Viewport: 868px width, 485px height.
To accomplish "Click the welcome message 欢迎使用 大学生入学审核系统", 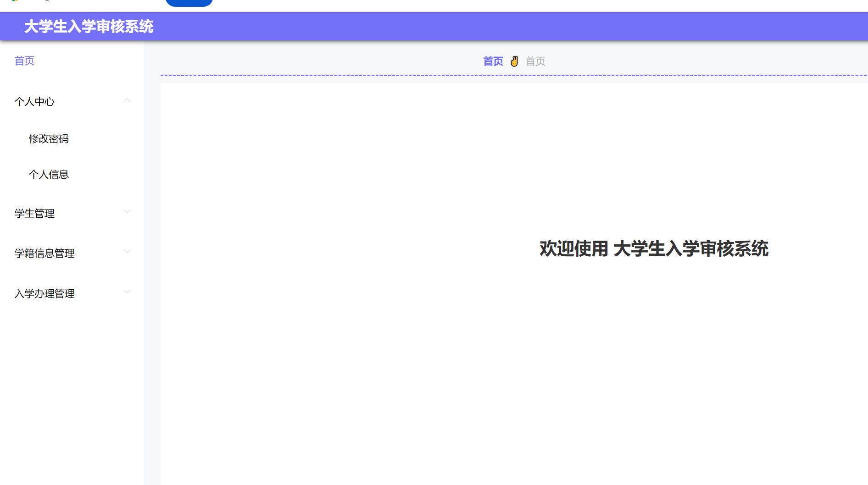I will tap(653, 250).
